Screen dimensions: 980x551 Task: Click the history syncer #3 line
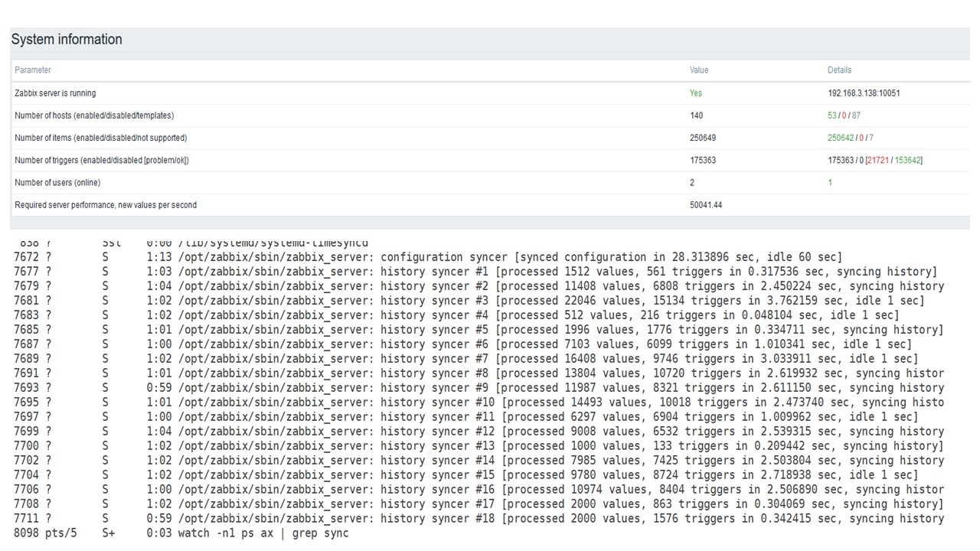click(469, 301)
